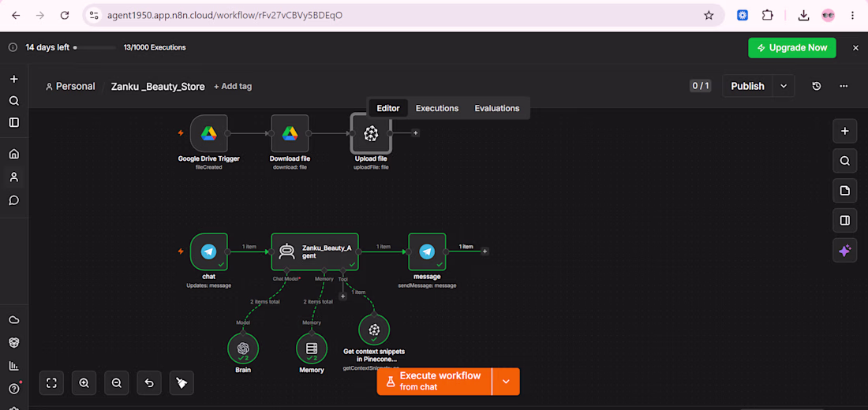Select the Zanku_Beauty_Agent node

pos(315,252)
